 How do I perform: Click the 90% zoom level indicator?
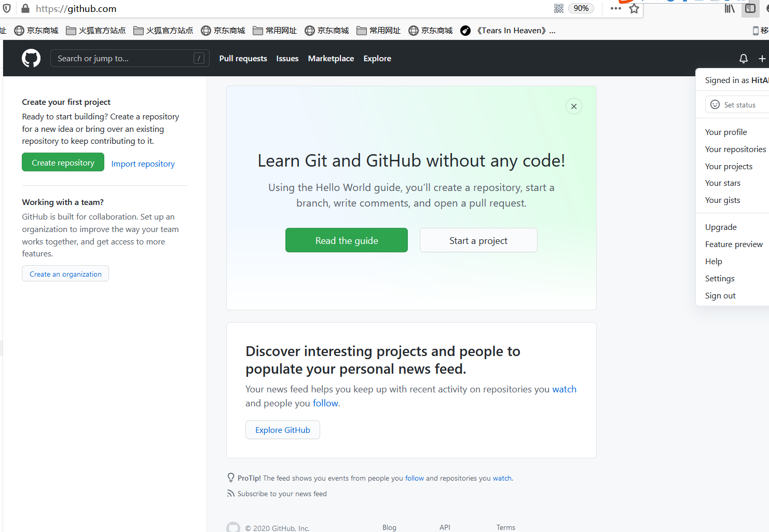click(x=581, y=8)
